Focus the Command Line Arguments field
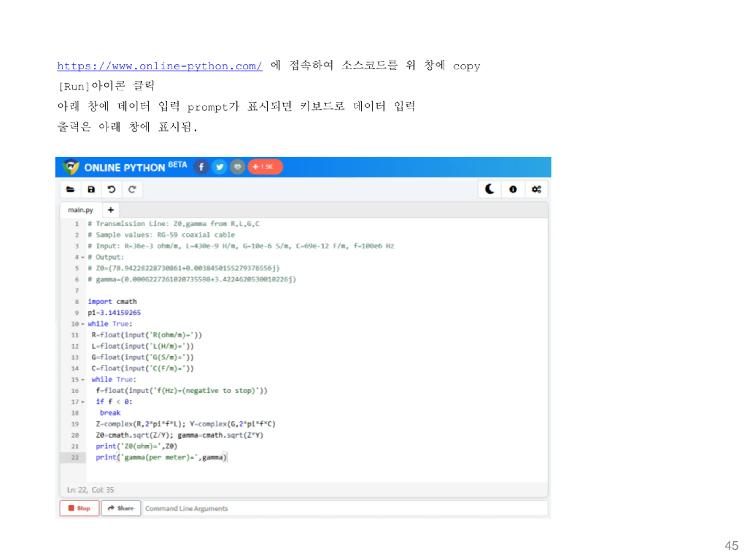This screenshot has width=747, height=560. [x=345, y=508]
